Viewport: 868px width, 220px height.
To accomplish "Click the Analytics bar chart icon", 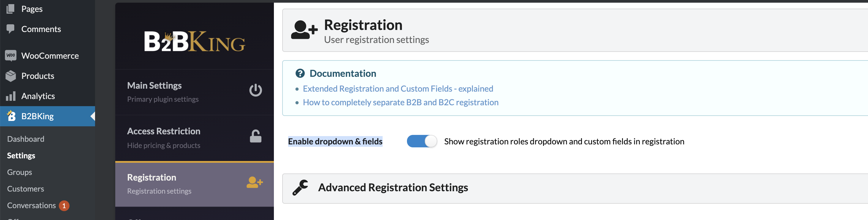I will (10, 96).
